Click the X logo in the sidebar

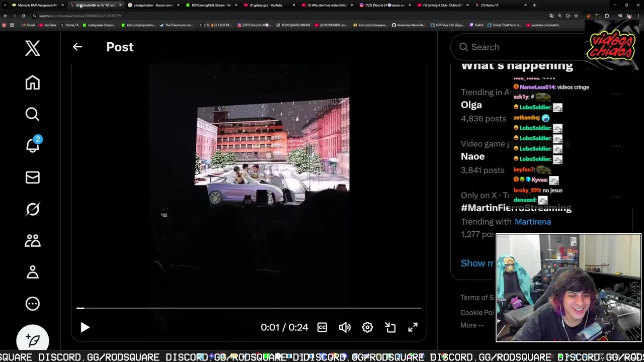coord(33,48)
